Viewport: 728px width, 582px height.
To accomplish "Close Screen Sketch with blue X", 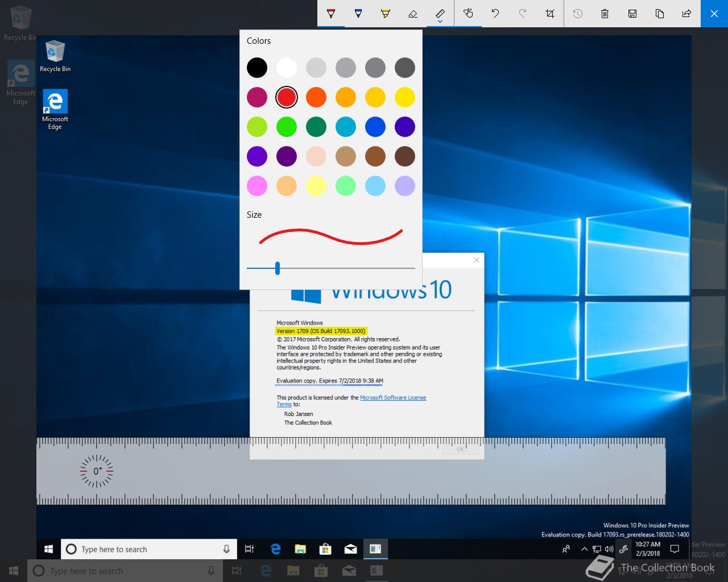I will 714,14.
